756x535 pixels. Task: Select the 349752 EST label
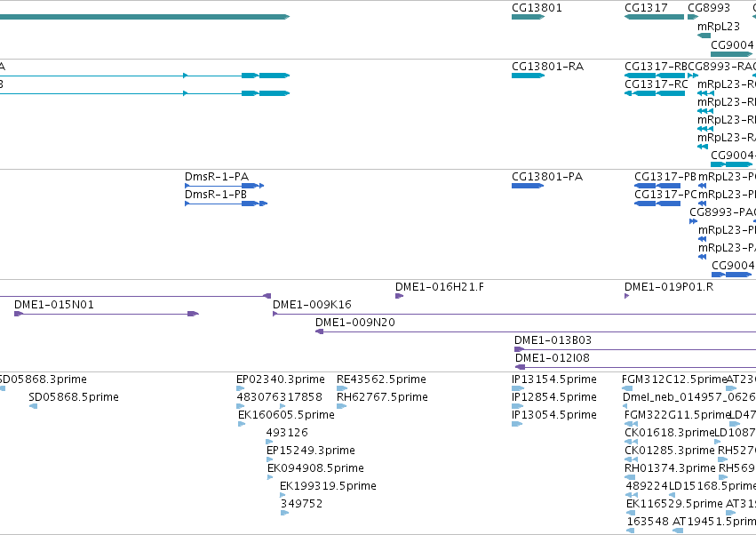click(301, 504)
